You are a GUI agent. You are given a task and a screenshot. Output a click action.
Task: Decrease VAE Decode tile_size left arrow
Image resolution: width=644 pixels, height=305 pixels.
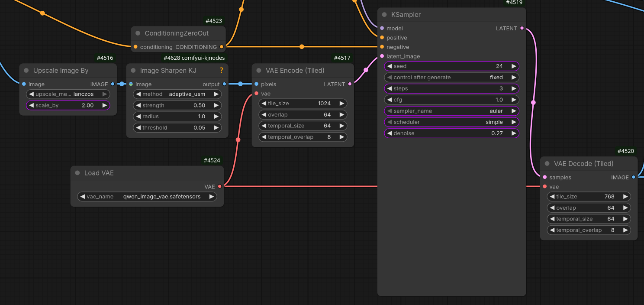click(x=552, y=197)
